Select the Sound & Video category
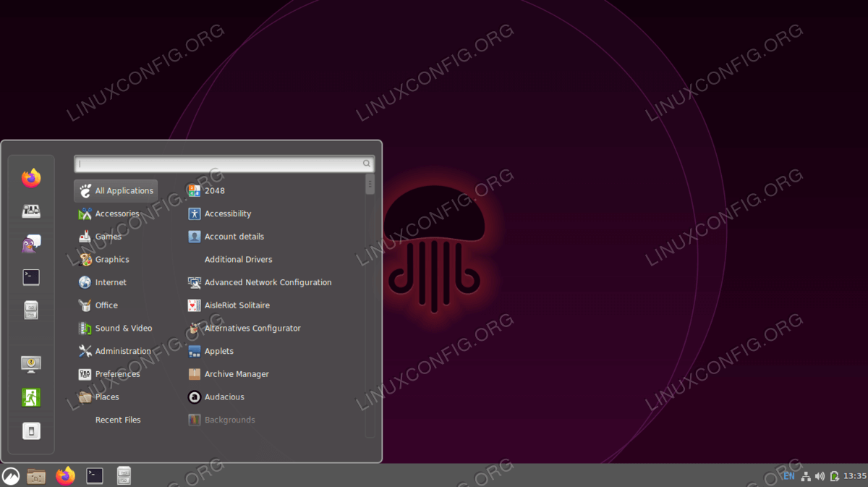 point(116,329)
